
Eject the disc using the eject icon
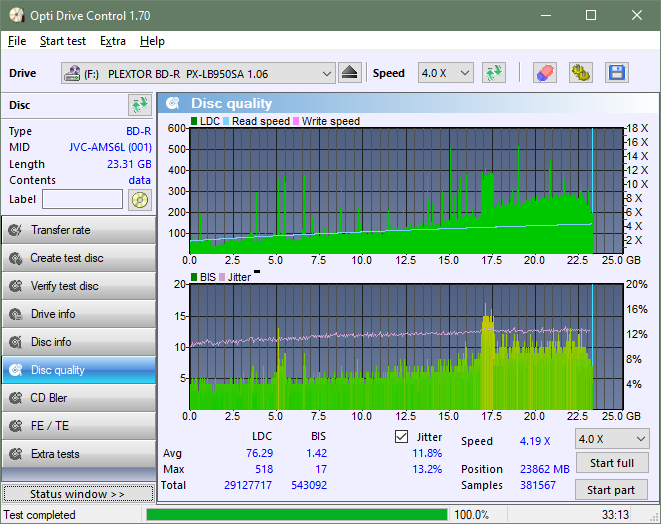pyautogui.click(x=349, y=73)
